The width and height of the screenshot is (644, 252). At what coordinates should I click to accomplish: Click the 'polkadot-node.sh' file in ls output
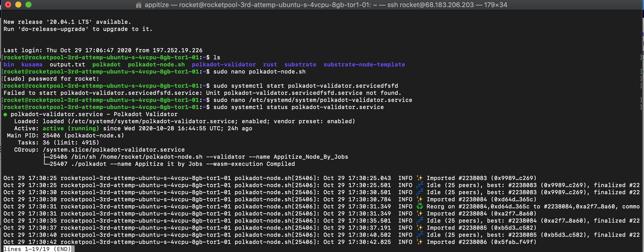point(156,65)
